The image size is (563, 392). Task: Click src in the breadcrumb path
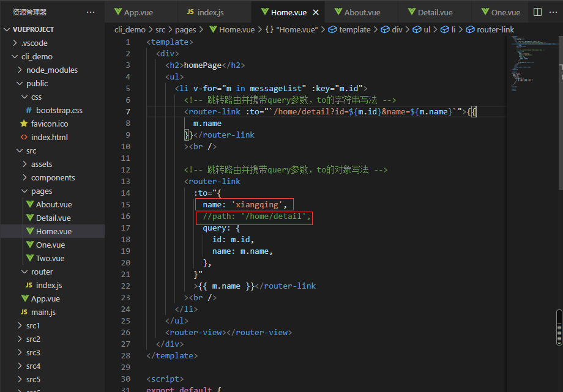[160, 30]
